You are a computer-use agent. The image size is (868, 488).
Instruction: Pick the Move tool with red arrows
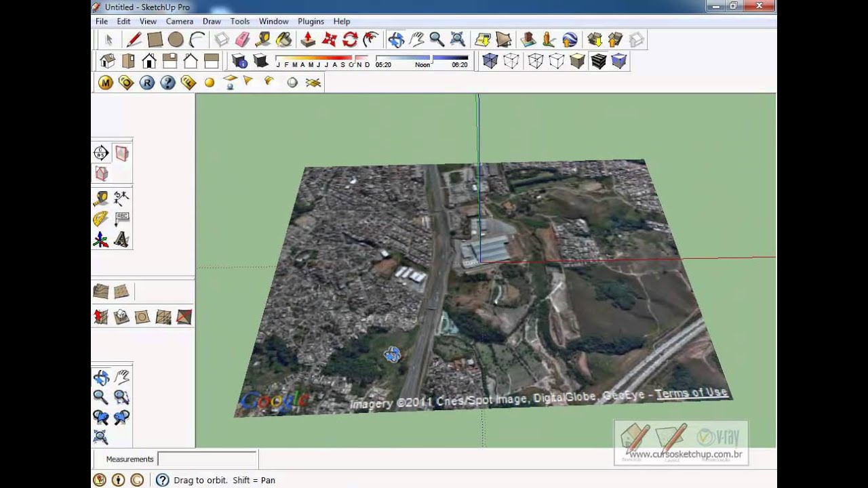pyautogui.click(x=329, y=40)
